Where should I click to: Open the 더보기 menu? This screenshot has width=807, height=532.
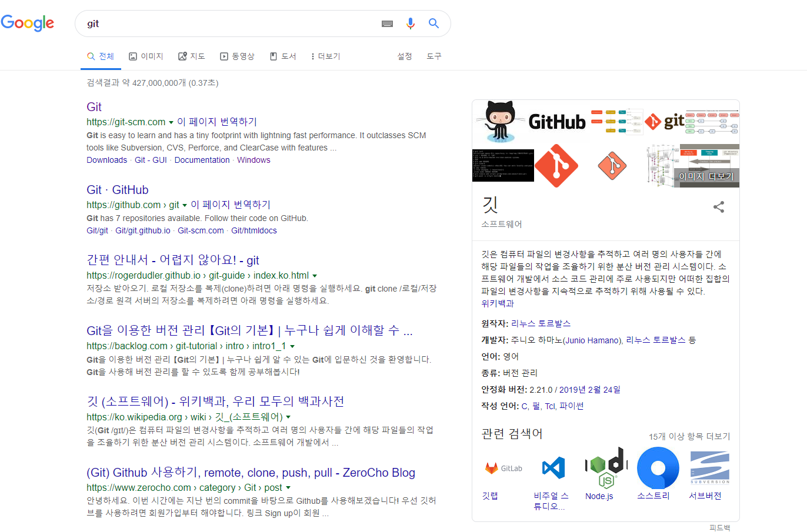tap(326, 56)
